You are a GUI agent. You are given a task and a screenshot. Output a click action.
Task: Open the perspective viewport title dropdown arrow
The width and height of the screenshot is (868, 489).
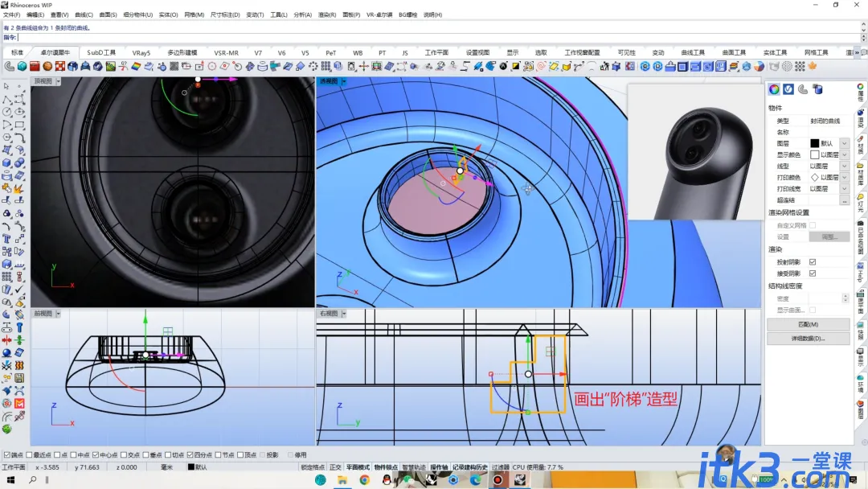coord(344,81)
